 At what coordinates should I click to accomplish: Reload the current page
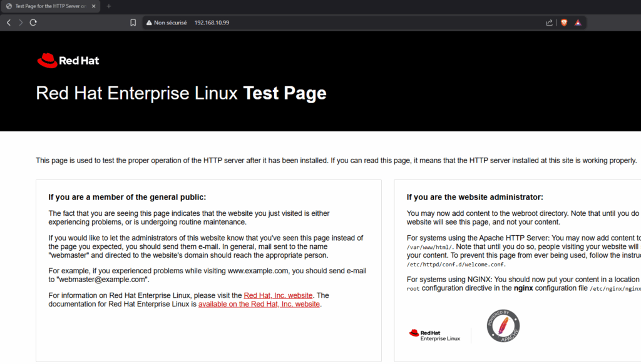(x=33, y=23)
